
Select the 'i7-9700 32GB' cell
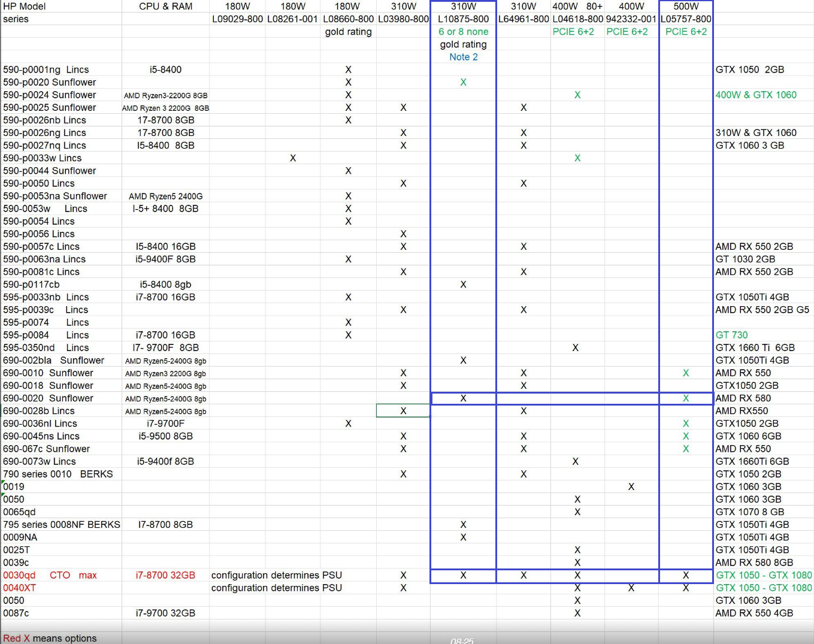point(165,613)
